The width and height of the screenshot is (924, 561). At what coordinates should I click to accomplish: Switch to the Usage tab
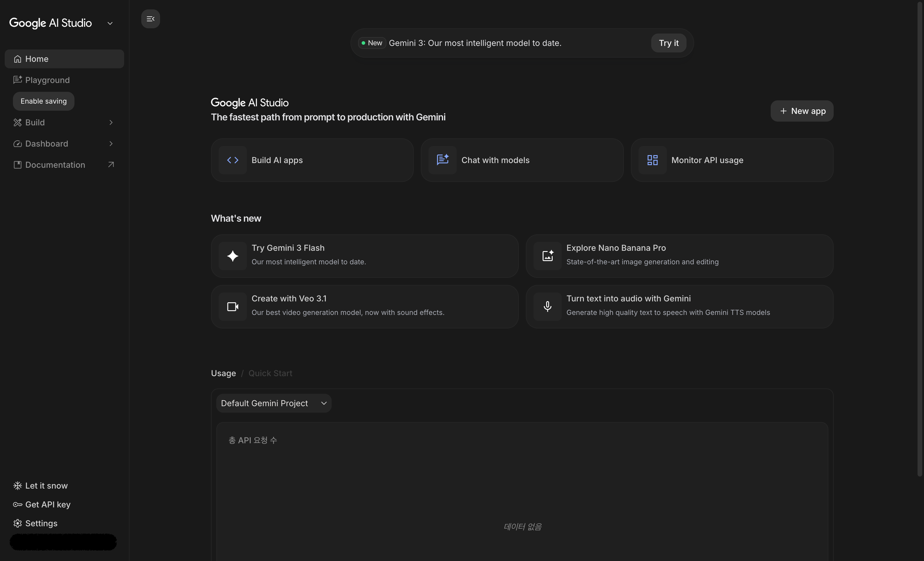tap(224, 373)
